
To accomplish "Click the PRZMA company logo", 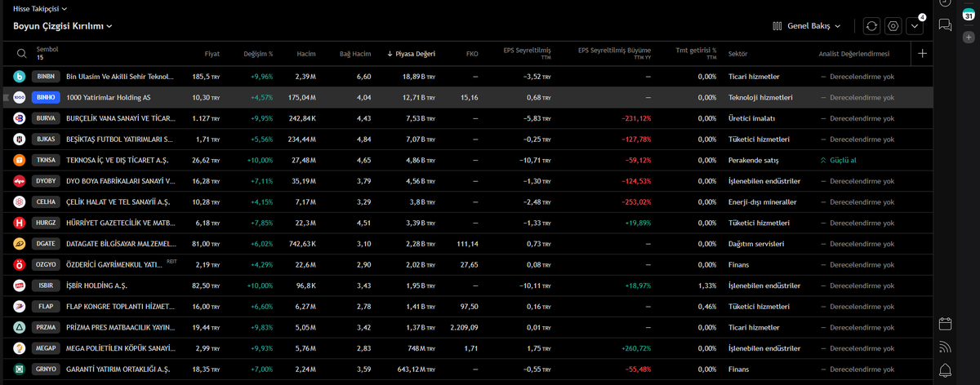I will 20,327.
